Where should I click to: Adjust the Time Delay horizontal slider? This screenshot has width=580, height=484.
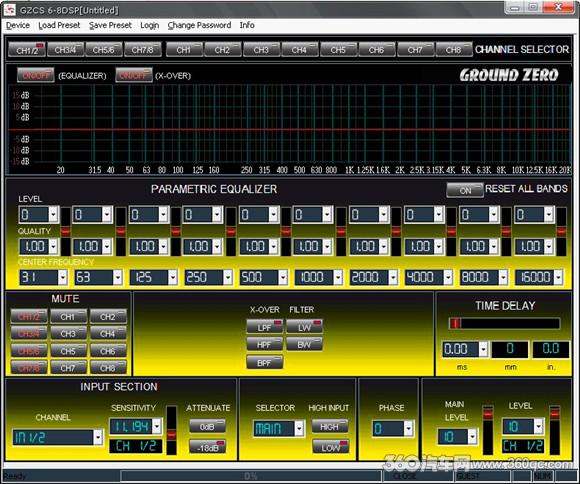pyautogui.click(x=504, y=324)
